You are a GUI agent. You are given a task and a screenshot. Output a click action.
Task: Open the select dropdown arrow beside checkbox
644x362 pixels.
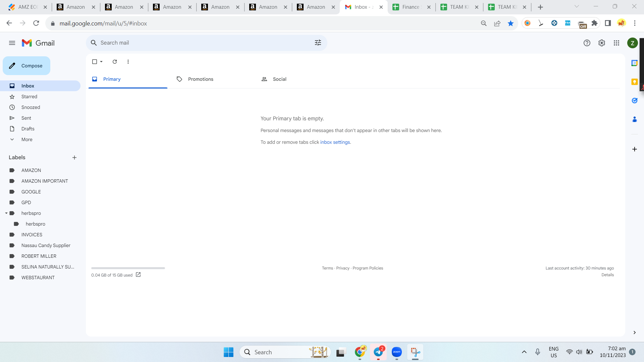pyautogui.click(x=101, y=62)
